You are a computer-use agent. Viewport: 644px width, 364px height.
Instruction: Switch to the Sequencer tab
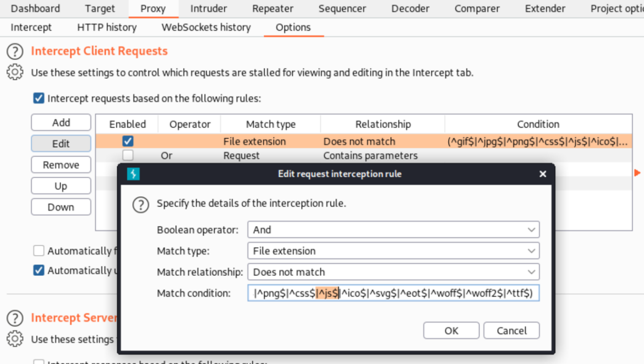click(342, 9)
